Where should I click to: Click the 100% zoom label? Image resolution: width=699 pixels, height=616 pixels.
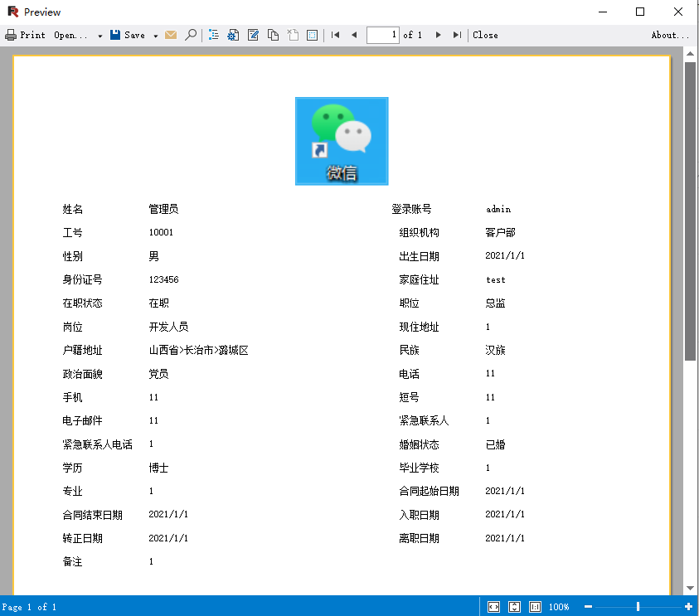559,607
